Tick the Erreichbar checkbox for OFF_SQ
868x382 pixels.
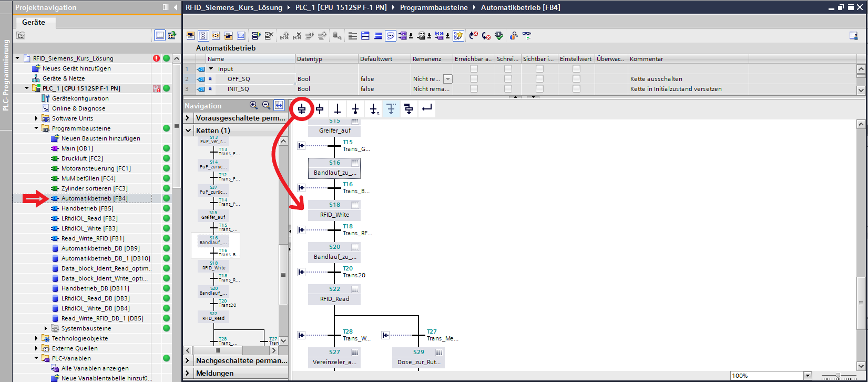coord(474,79)
